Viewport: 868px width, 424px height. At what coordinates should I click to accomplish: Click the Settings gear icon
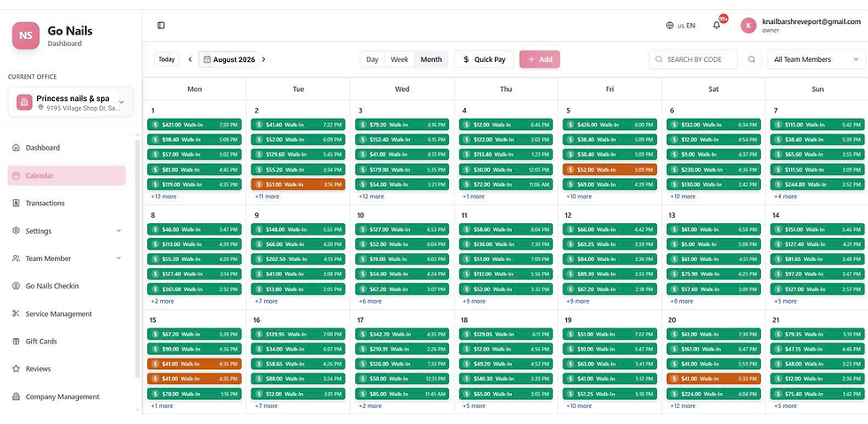point(16,231)
